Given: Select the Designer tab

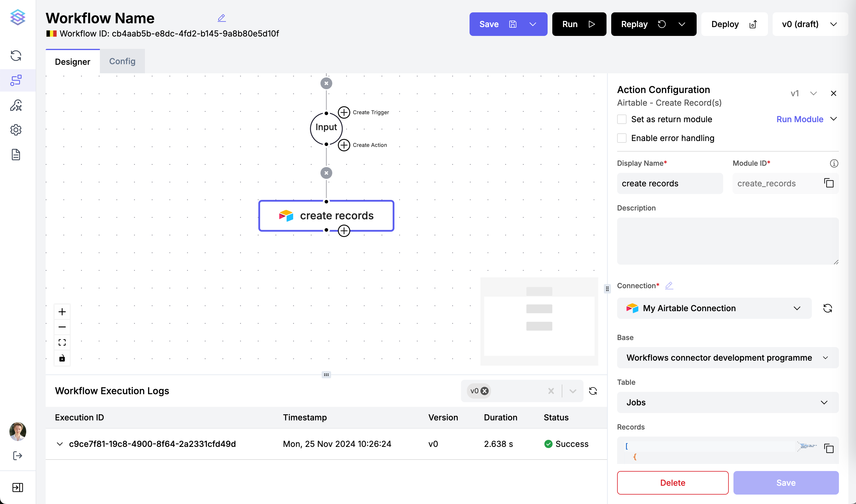Looking at the screenshot, I should tap(72, 62).
